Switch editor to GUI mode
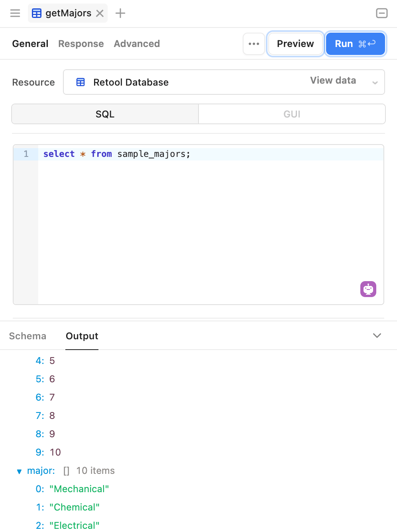Screen dimensions: 397x532 point(292,114)
